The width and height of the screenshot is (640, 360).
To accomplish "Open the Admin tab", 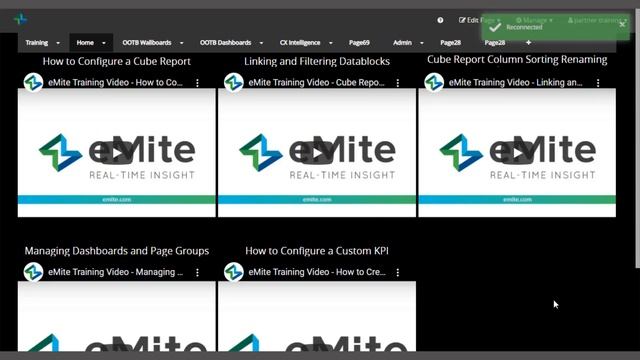I will [402, 42].
